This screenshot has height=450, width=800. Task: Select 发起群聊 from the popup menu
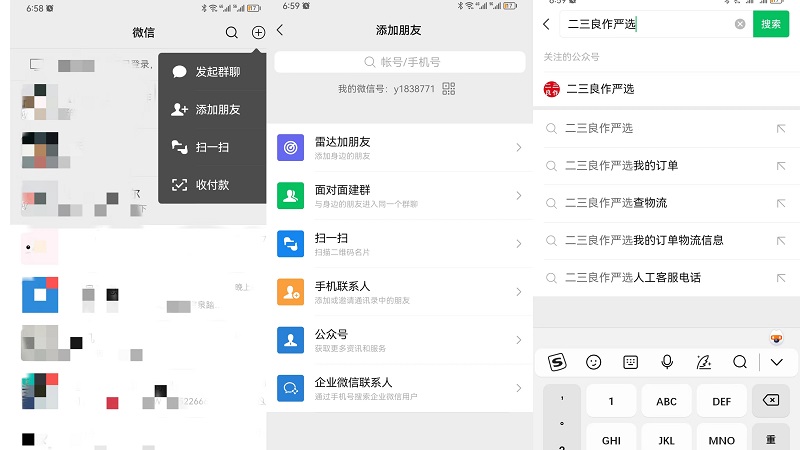click(x=212, y=72)
